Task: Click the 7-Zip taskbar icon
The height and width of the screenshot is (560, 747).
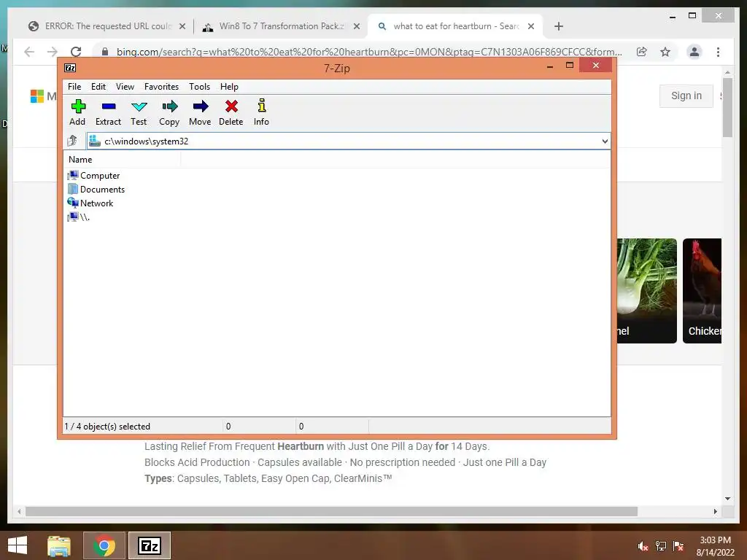Action: [x=149, y=545]
